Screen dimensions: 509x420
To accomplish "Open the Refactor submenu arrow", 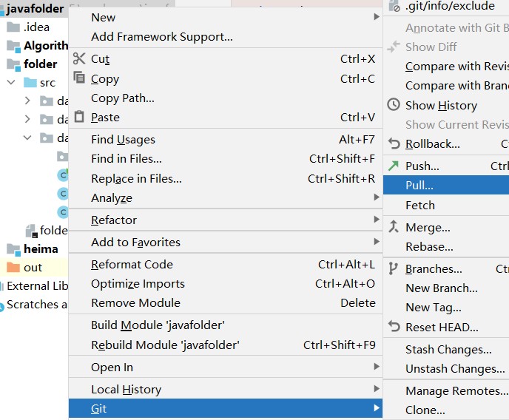I will pyautogui.click(x=377, y=220).
